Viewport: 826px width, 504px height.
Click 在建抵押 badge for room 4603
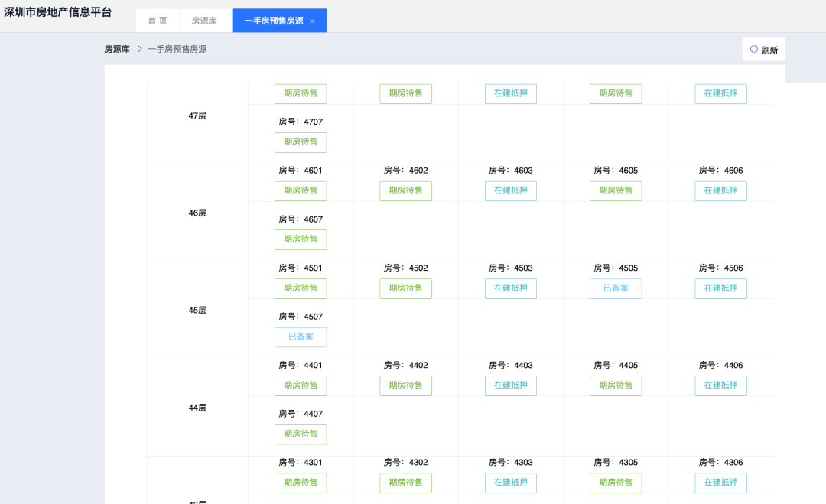[510, 190]
